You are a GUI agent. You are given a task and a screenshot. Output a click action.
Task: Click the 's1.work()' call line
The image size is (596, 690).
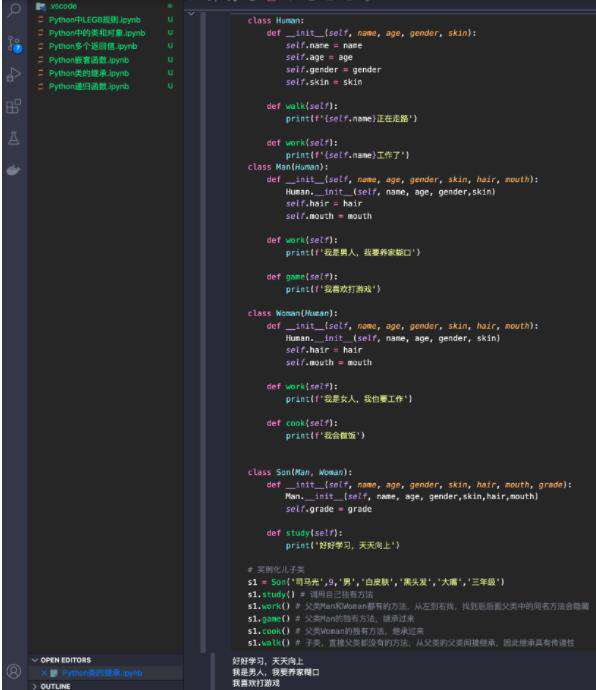(269, 606)
